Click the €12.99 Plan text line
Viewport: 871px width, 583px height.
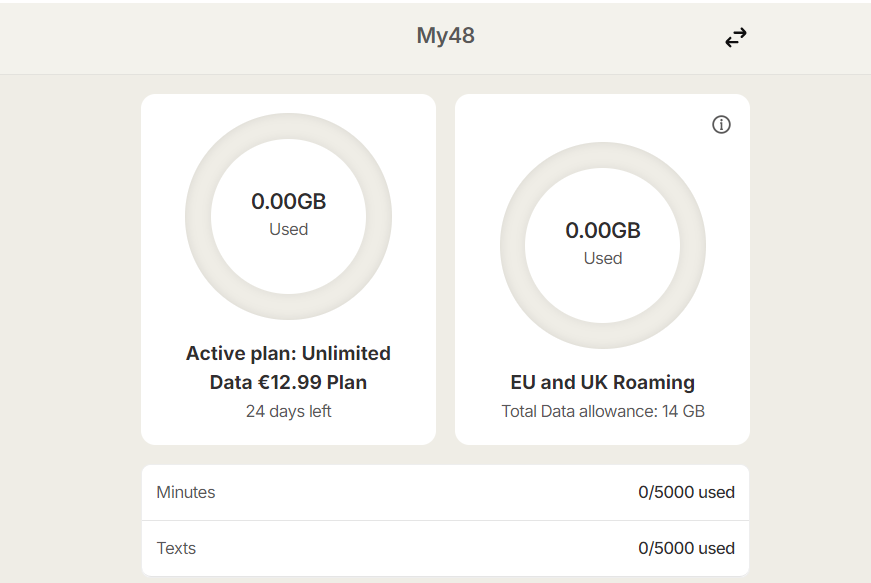tap(288, 382)
